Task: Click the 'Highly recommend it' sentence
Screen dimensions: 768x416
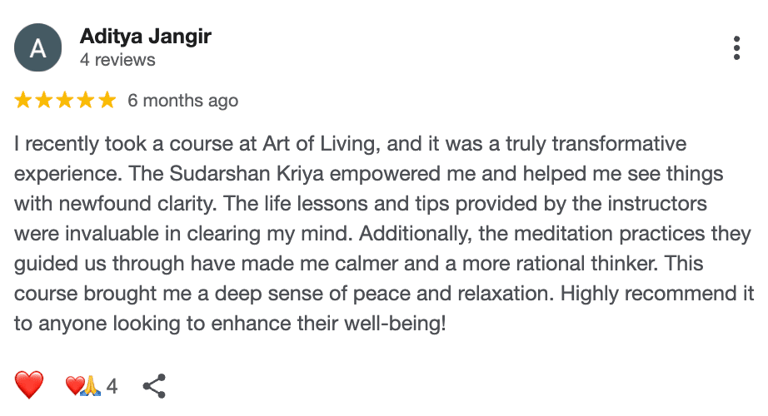Action: 657,294
